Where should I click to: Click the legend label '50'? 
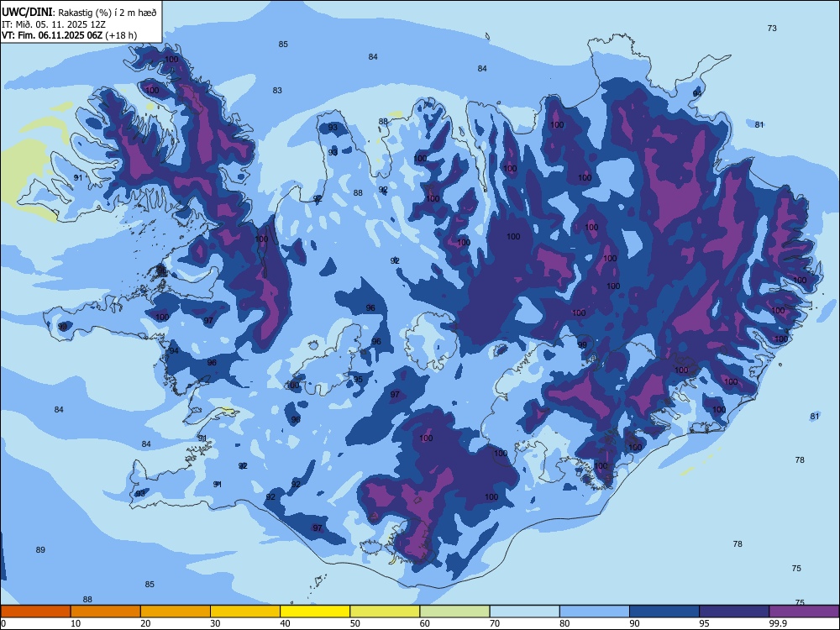click(x=355, y=623)
